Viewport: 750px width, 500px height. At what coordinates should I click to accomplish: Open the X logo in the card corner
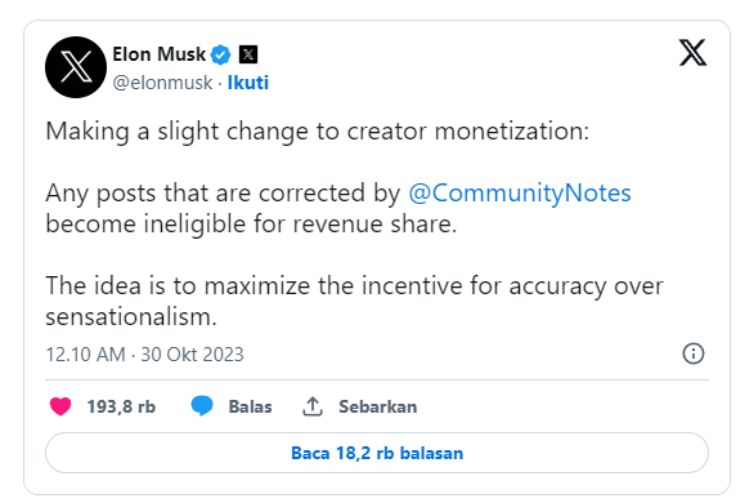click(x=693, y=53)
